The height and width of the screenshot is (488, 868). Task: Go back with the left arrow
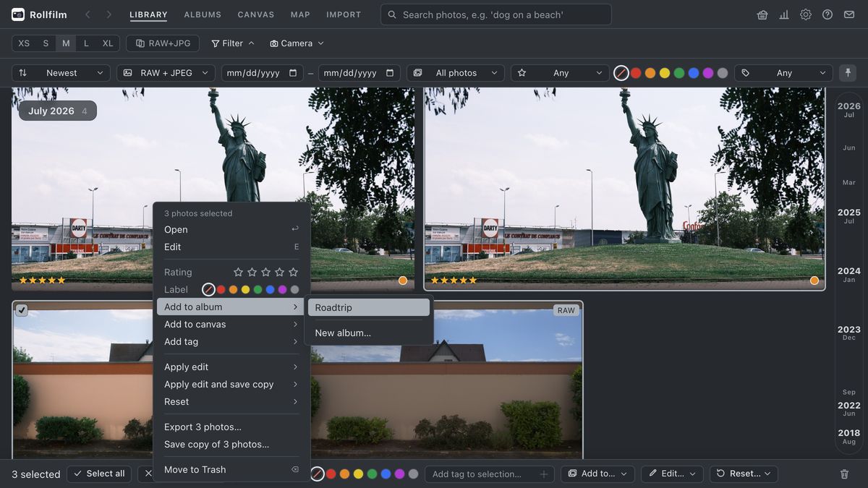click(x=88, y=14)
